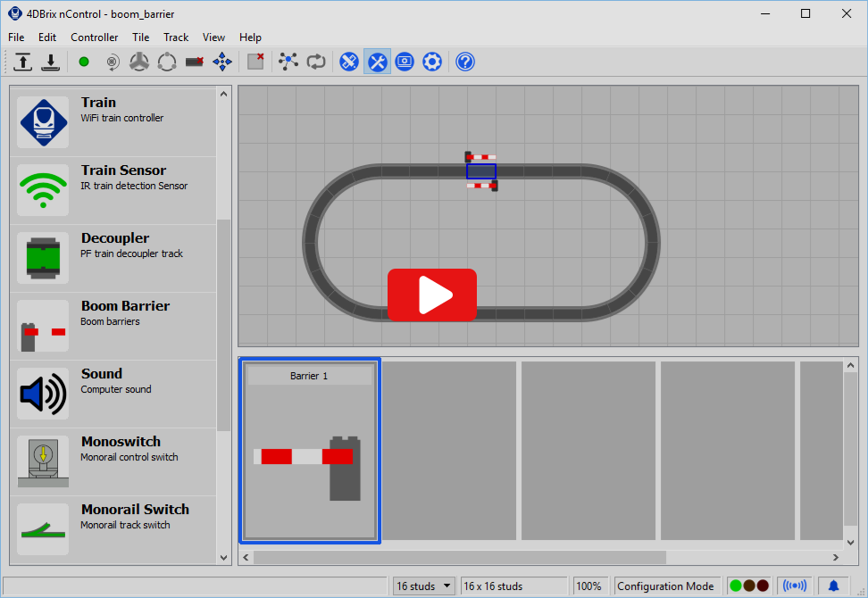Open the Help menu
Screen dimensions: 868x598
250,37
